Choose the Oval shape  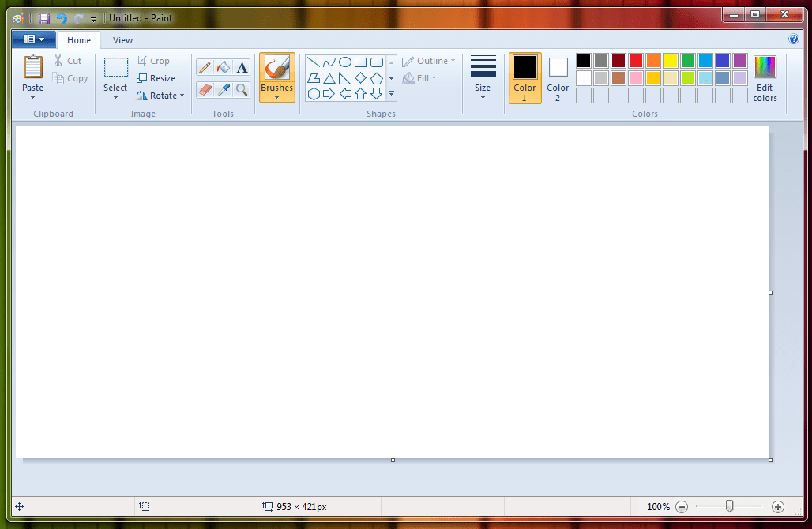pyautogui.click(x=345, y=62)
